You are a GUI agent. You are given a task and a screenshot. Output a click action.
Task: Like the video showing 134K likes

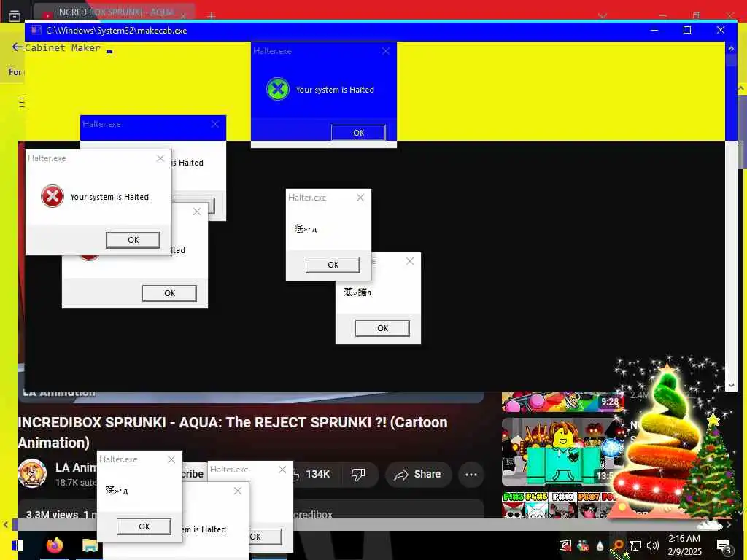[x=312, y=474]
